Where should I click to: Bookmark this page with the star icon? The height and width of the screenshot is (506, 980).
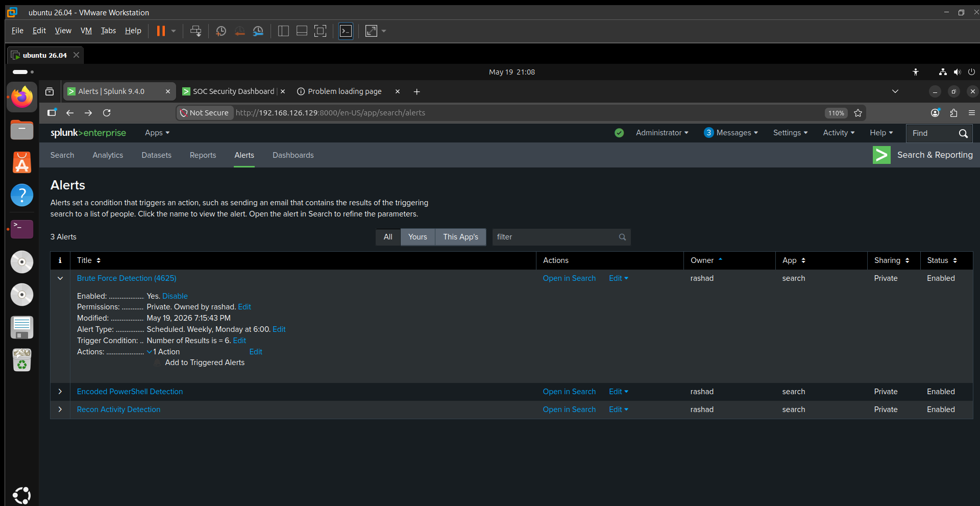click(x=858, y=113)
